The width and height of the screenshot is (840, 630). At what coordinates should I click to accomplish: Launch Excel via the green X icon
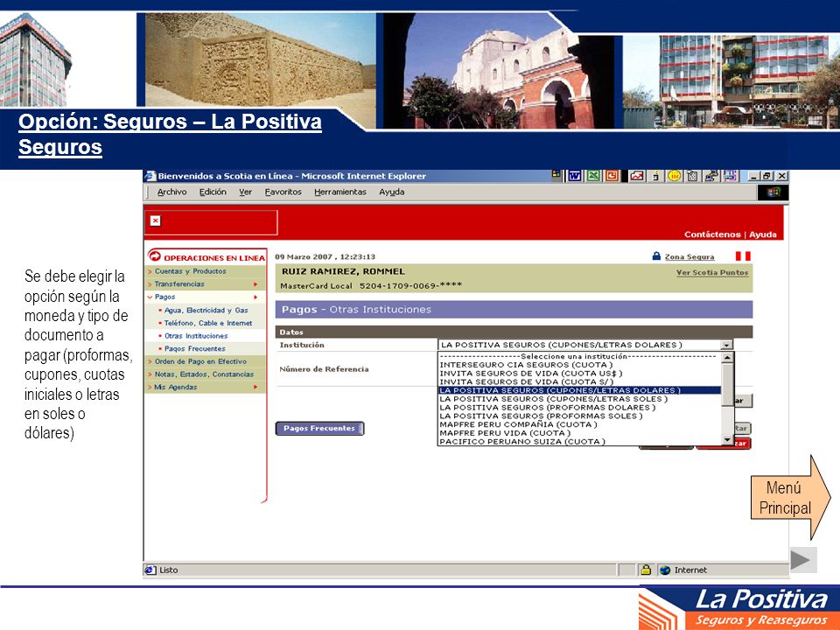593,176
